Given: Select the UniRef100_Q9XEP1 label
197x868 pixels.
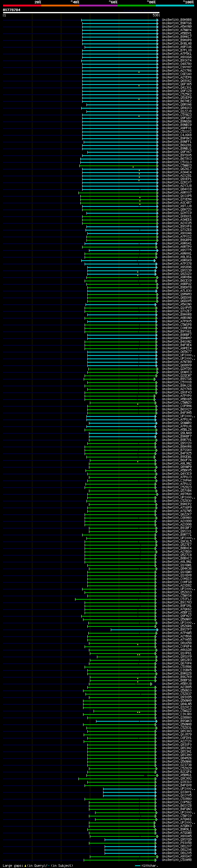Looking at the screenshot, I should point(177,179).
